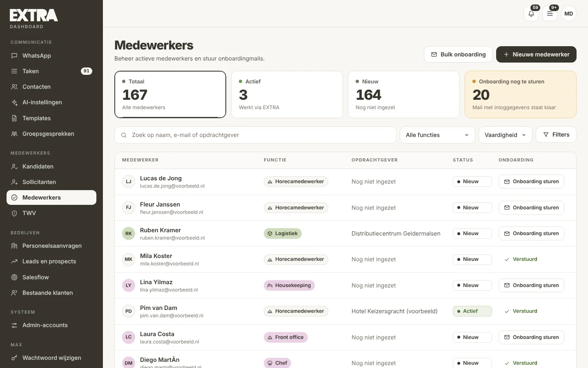This screenshot has width=588, height=368.
Task: Click the Wachtwoord wijzigen key icon
Action: [x=14, y=358]
